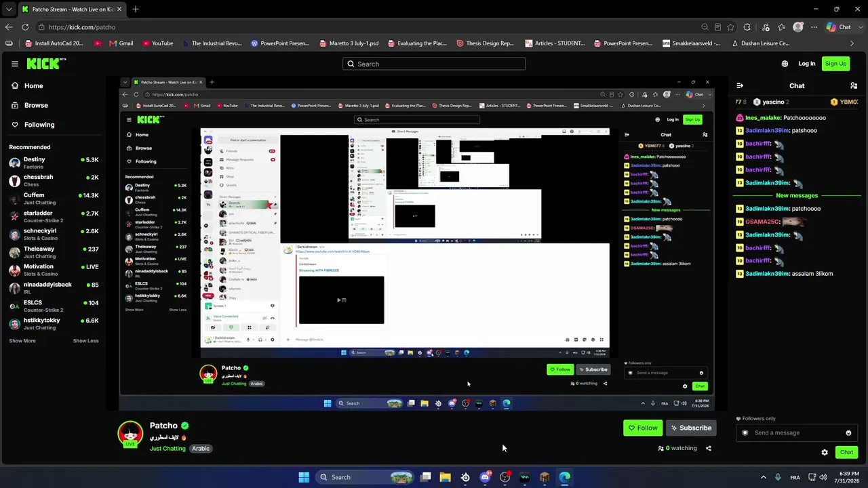This screenshot has height=488, width=868.
Task: Open a new tab with the outer browser's plus button
Action: 136,9
